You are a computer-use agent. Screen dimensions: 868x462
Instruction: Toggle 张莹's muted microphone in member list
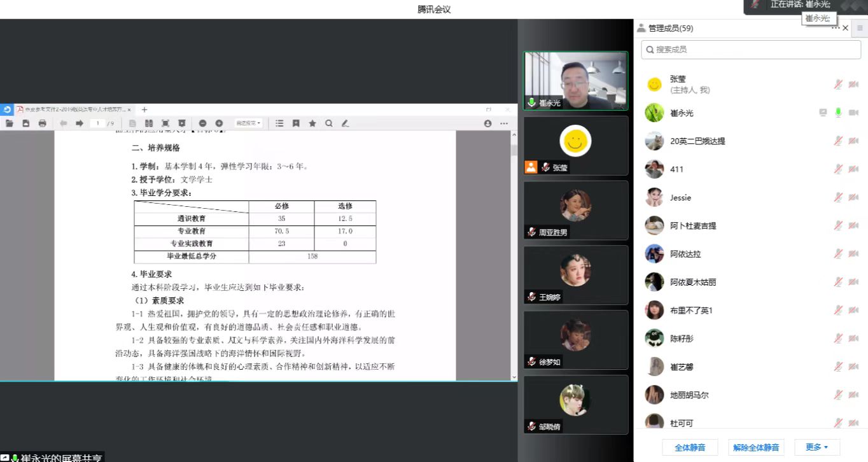(x=838, y=85)
